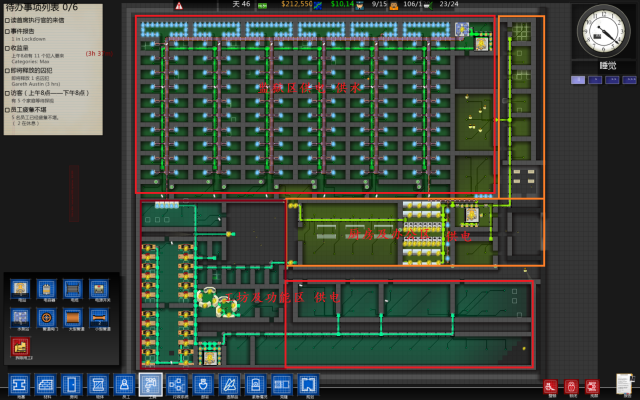Screen dimensions: 640x400
Task: Tick the 员工疲惫不堪 todo checkbox
Action: pyautogui.click(x=7, y=110)
